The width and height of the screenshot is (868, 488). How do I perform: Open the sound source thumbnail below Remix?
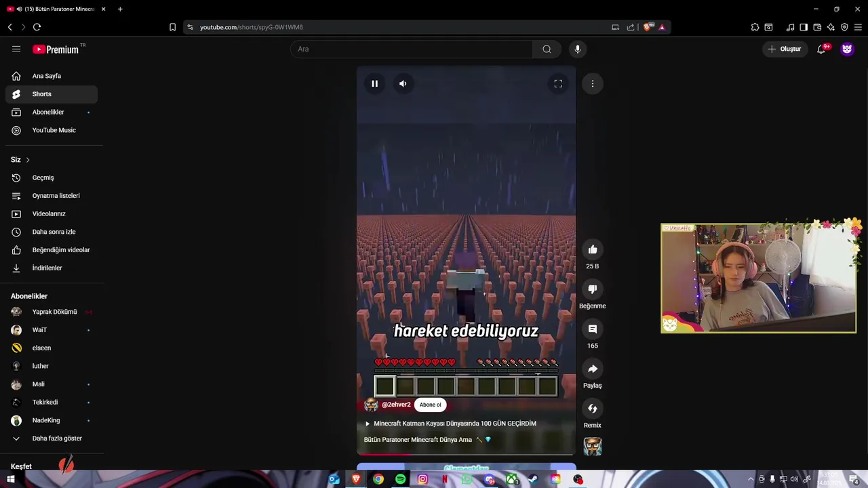pos(593,446)
